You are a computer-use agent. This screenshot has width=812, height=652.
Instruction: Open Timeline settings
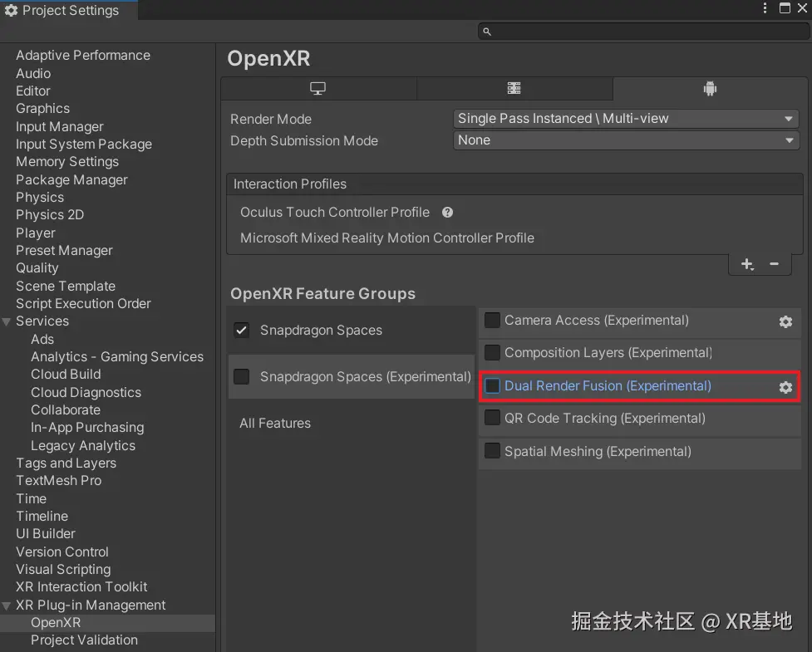pyautogui.click(x=42, y=517)
